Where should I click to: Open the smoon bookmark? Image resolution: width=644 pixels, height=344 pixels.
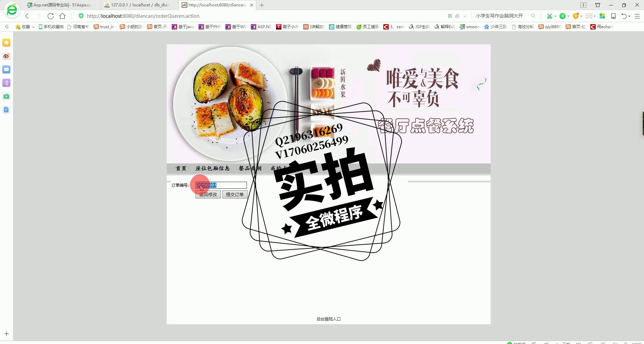coord(470,26)
